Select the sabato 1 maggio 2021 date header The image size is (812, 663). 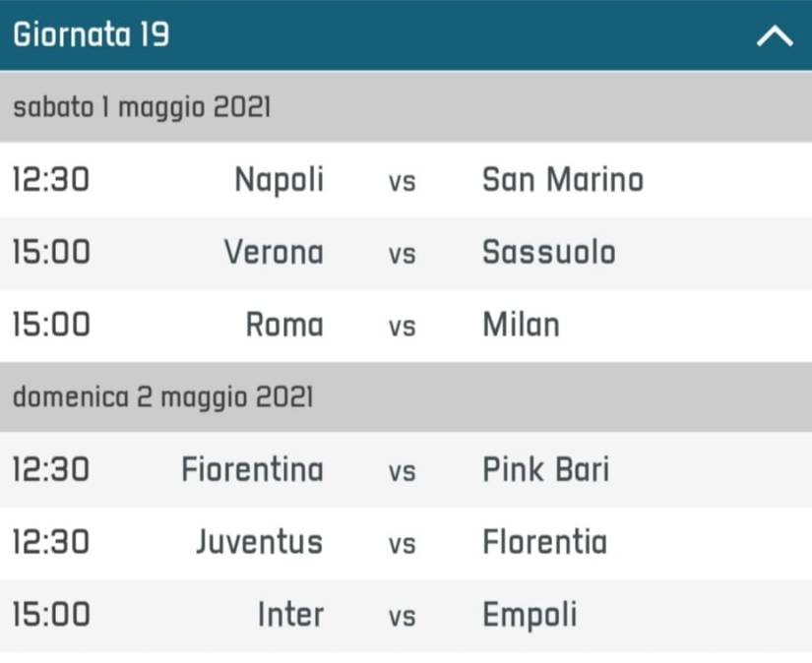point(141,106)
